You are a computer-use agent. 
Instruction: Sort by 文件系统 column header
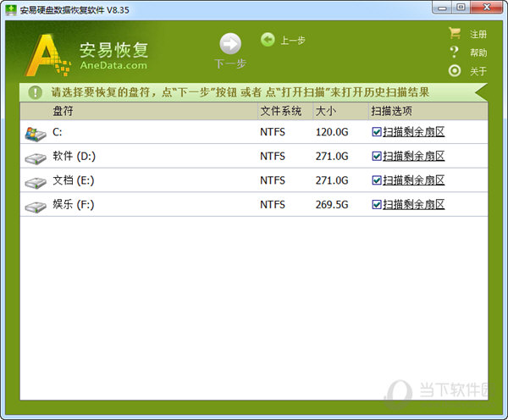pos(285,111)
